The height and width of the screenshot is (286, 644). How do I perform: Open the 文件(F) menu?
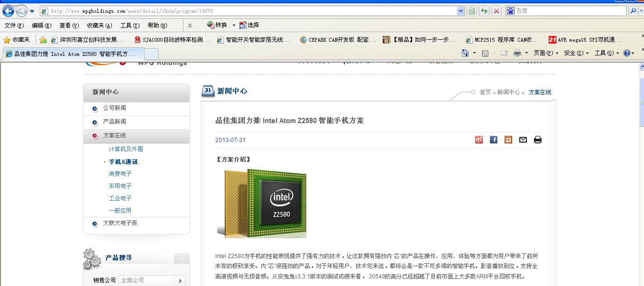pyautogui.click(x=14, y=26)
